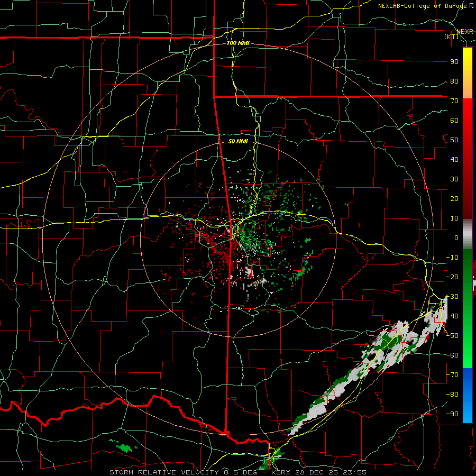This screenshot has height=476, width=476.
Task: Select the 80 value on the velocity scale
Action: [454, 81]
